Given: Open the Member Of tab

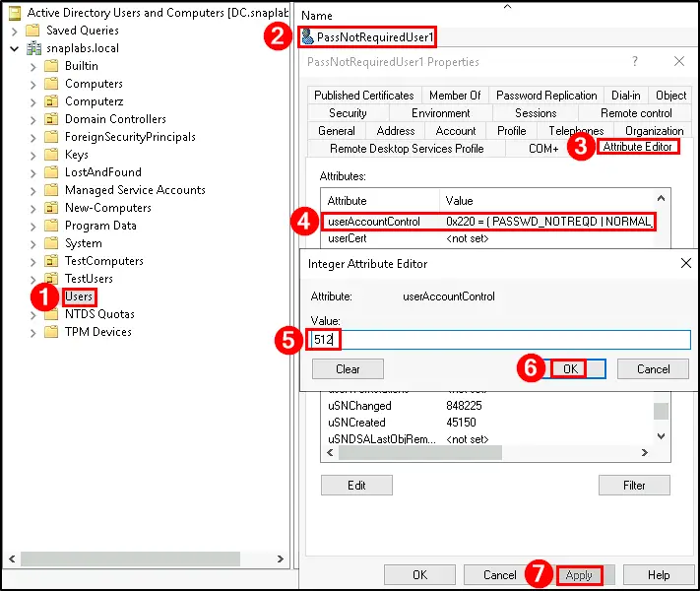Looking at the screenshot, I should [x=455, y=96].
